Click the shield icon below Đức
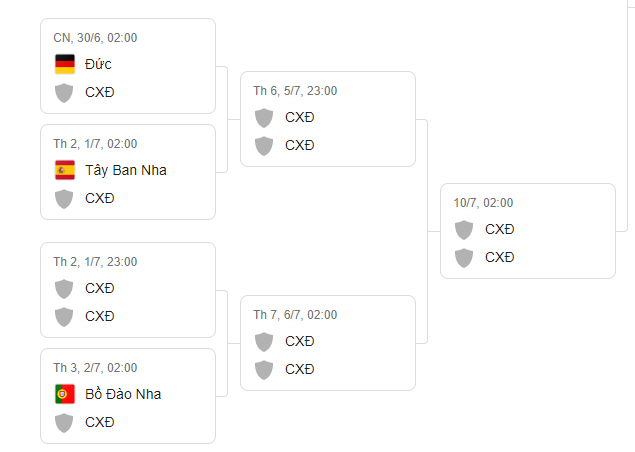The image size is (635, 452). [64, 93]
